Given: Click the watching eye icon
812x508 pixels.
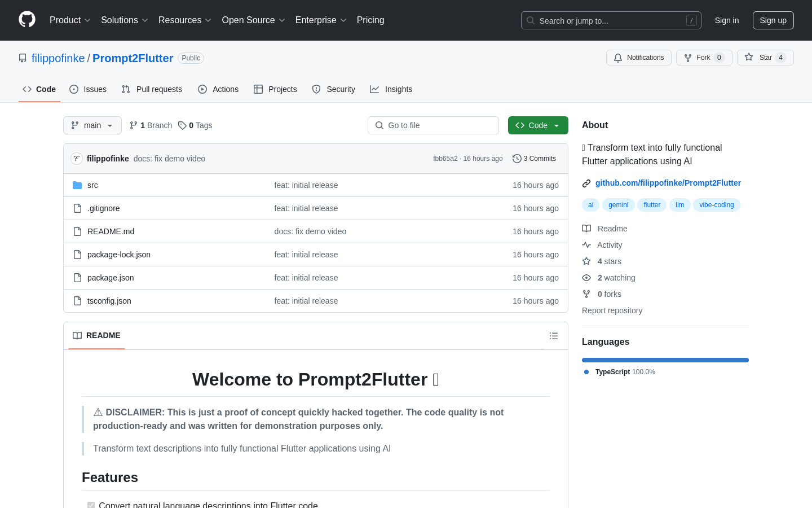Looking at the screenshot, I should 586,278.
